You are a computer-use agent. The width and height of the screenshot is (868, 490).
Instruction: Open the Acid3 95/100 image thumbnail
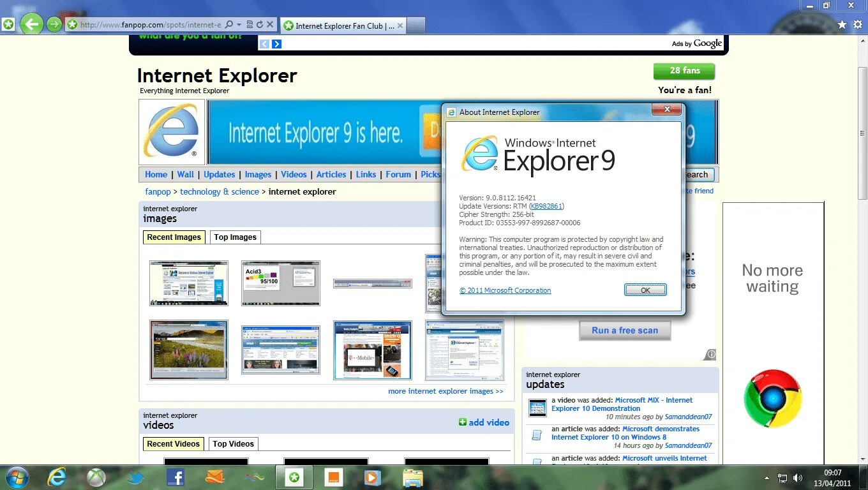[x=281, y=283]
